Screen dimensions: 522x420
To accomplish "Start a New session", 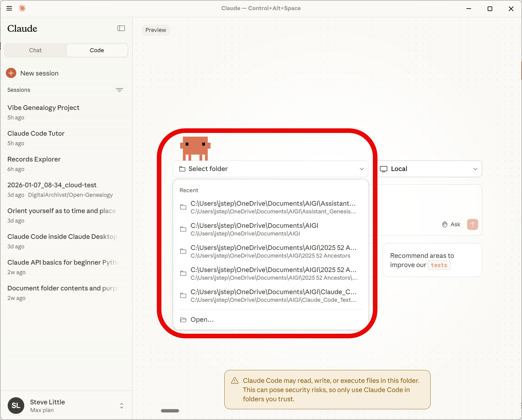I will point(32,73).
